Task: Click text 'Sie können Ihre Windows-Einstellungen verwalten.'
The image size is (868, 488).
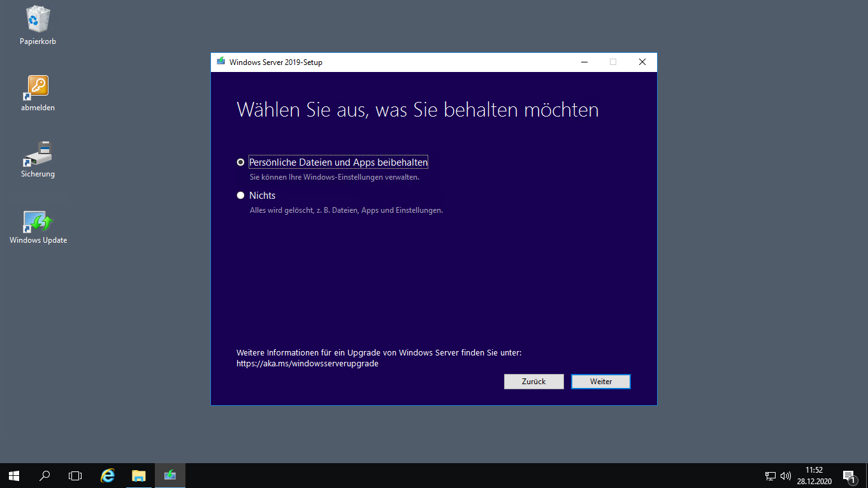Action: [x=334, y=177]
